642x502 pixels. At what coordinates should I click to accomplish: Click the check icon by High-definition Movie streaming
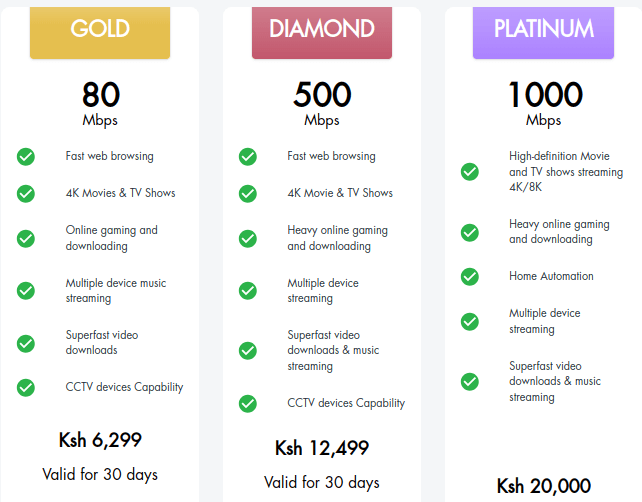tap(470, 172)
